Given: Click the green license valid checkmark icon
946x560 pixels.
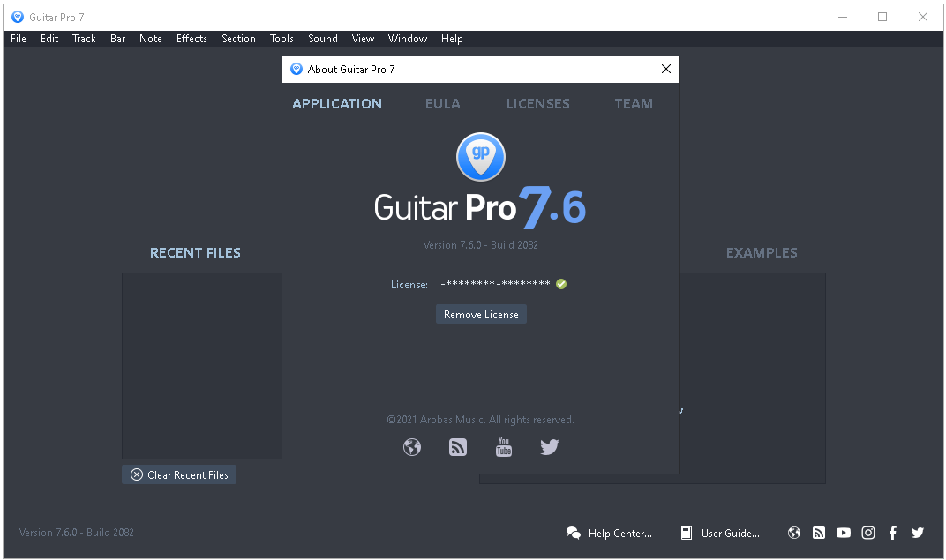Looking at the screenshot, I should coord(561,284).
